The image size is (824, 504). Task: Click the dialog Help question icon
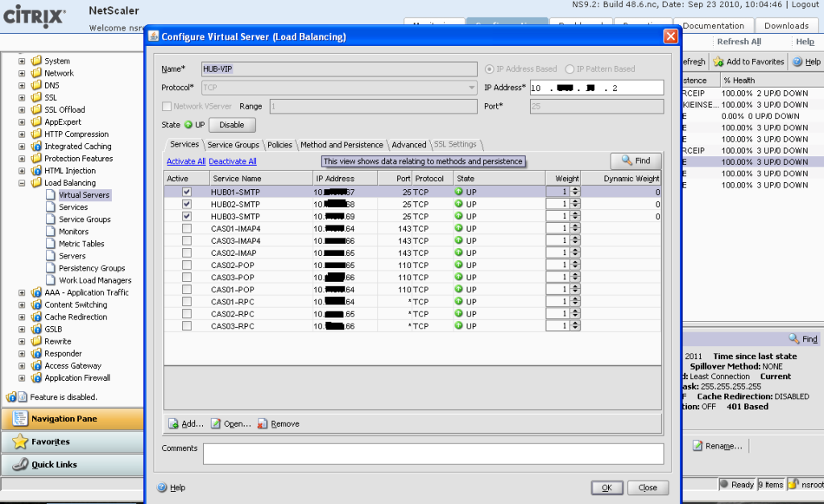tap(163, 487)
